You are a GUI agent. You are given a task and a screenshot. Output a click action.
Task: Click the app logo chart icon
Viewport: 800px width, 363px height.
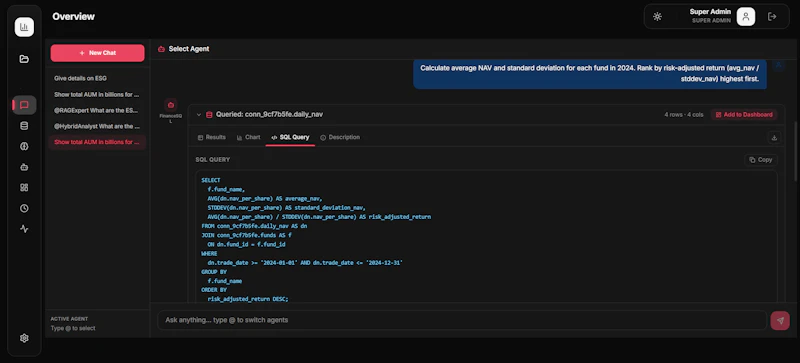click(x=24, y=27)
